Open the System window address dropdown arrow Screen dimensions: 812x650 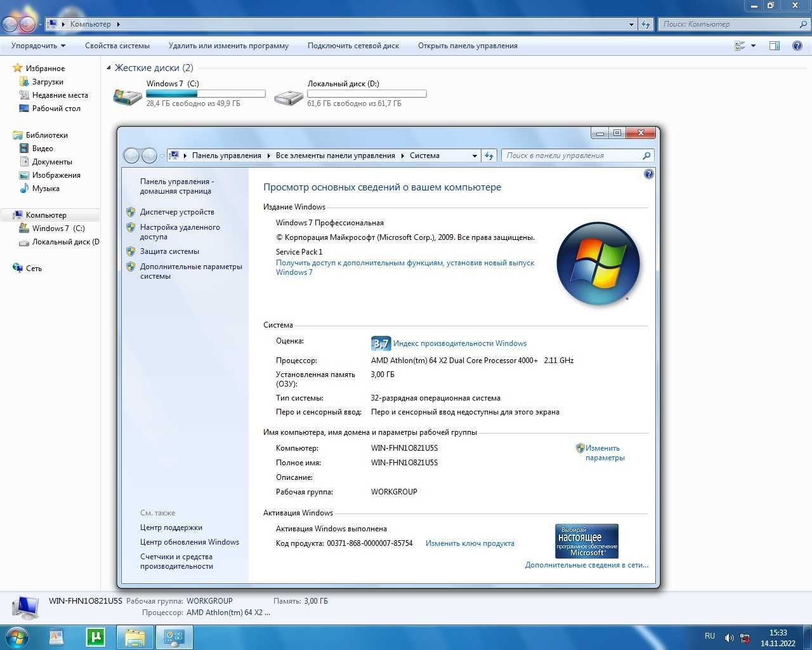click(475, 156)
